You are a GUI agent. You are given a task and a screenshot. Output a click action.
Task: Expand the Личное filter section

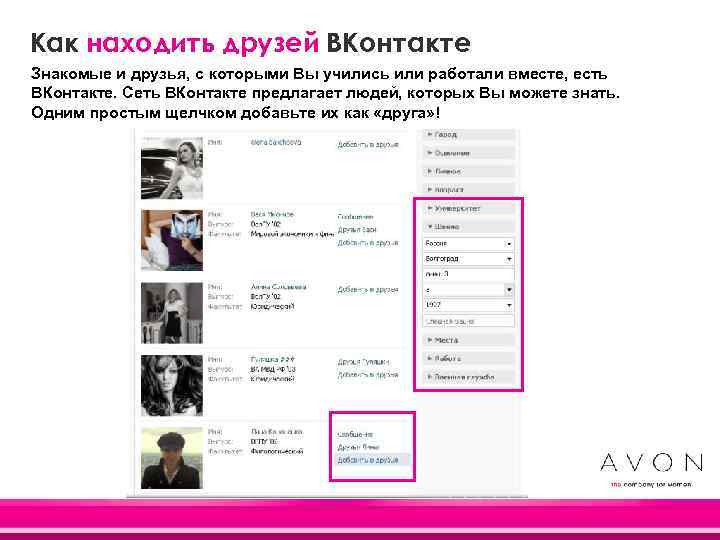coord(468,171)
